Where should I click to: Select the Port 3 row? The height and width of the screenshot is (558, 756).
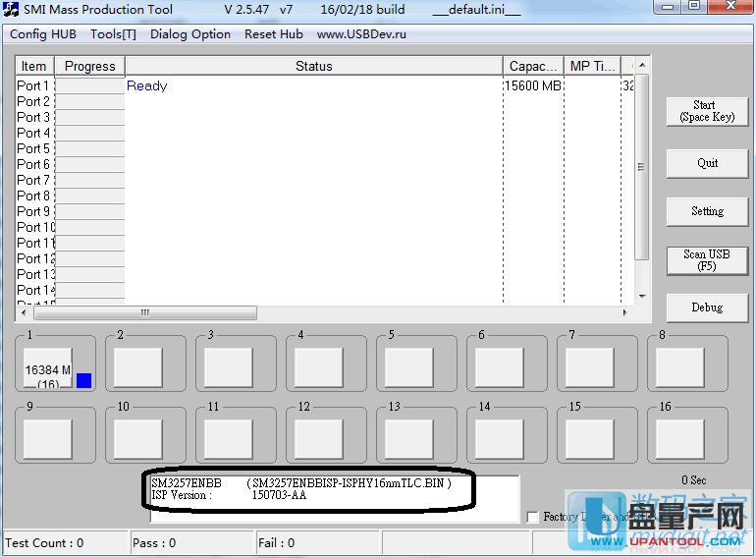point(325,117)
